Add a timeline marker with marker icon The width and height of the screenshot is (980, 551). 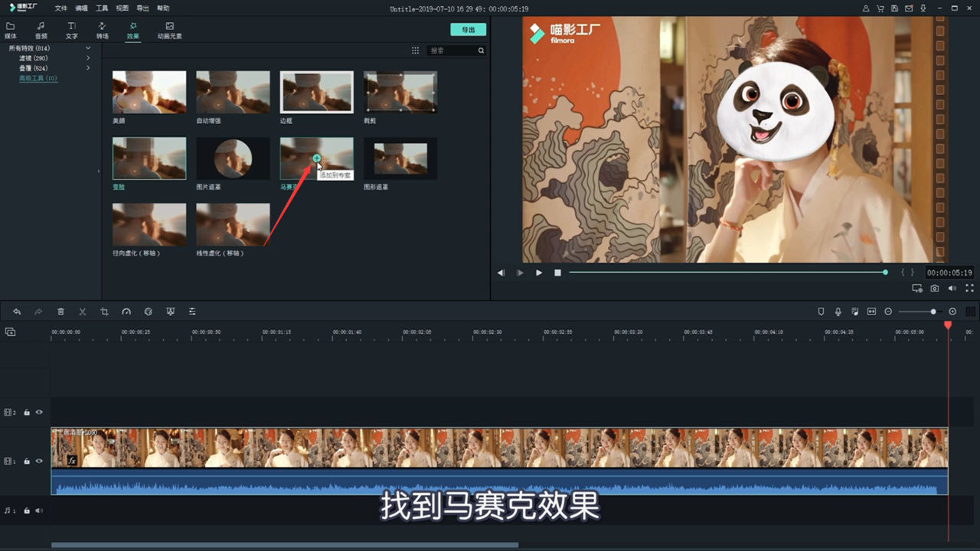click(x=821, y=311)
